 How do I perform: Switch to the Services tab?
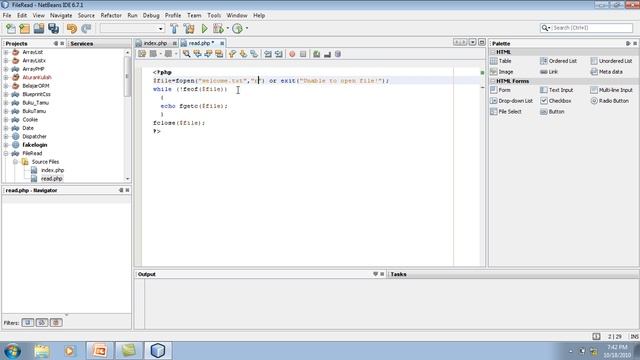tap(82, 43)
